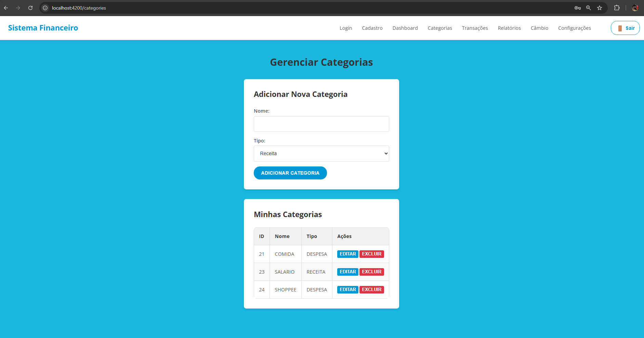Click the RECEITA type cell
The height and width of the screenshot is (338, 644).
(x=317, y=272)
